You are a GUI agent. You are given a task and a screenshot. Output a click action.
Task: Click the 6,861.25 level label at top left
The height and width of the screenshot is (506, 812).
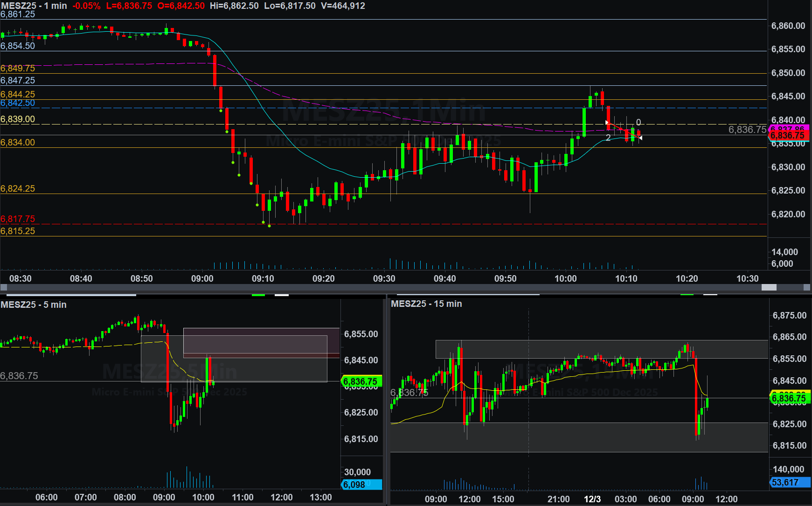(18, 14)
